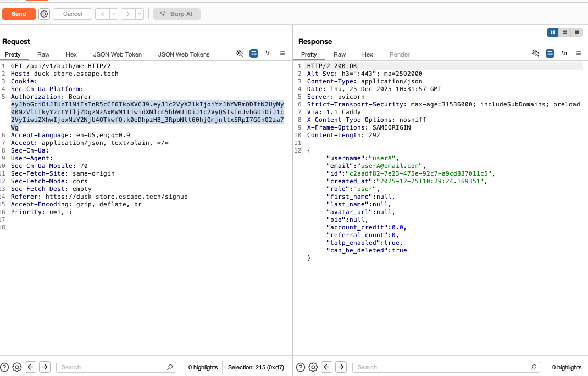
Task: Open the Send options gear icon
Action: coord(45,14)
